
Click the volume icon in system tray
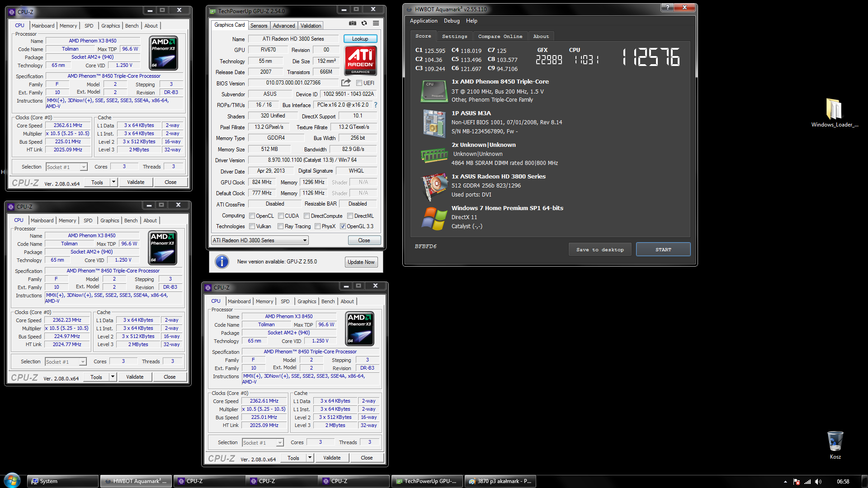coord(818,482)
